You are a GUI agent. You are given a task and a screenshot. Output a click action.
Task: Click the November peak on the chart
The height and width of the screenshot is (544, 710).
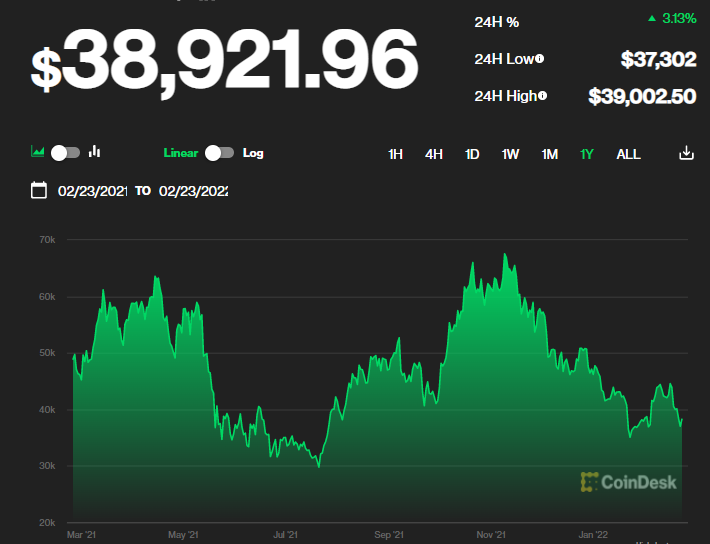(505, 255)
